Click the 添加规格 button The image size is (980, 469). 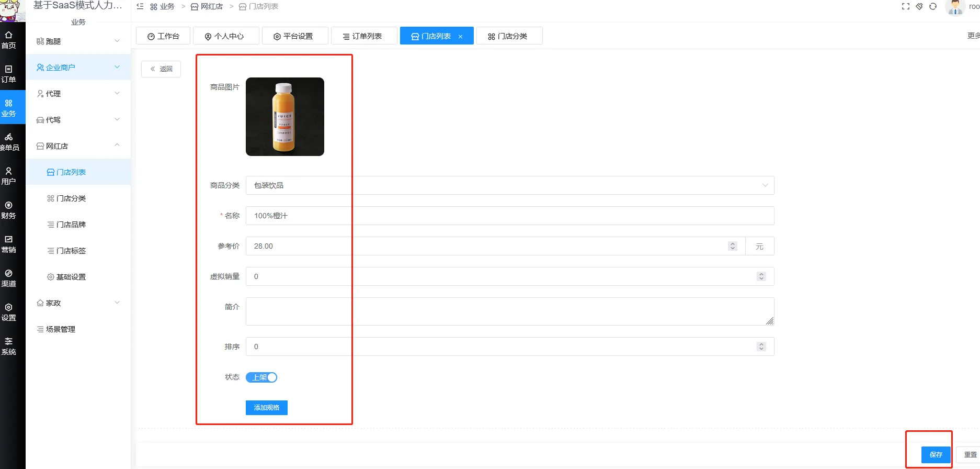[x=267, y=408]
